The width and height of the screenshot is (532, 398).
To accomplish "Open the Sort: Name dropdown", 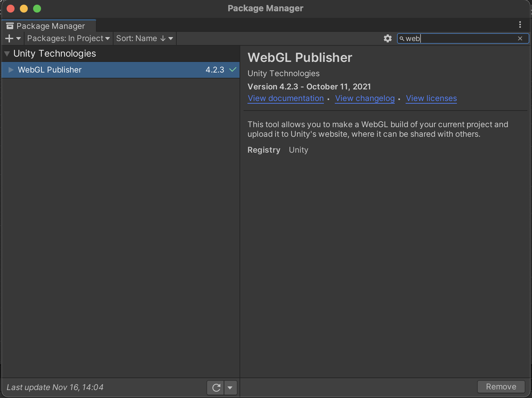I will (x=144, y=38).
